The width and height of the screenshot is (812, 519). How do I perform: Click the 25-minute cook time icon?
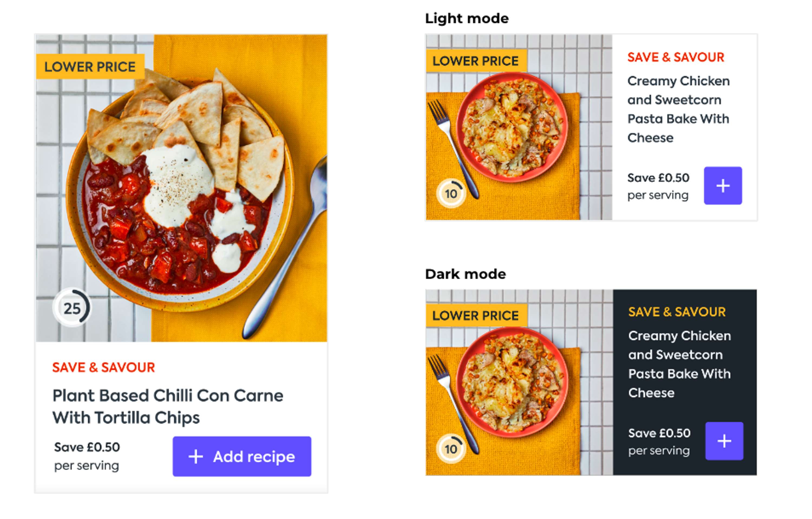pos(72,308)
